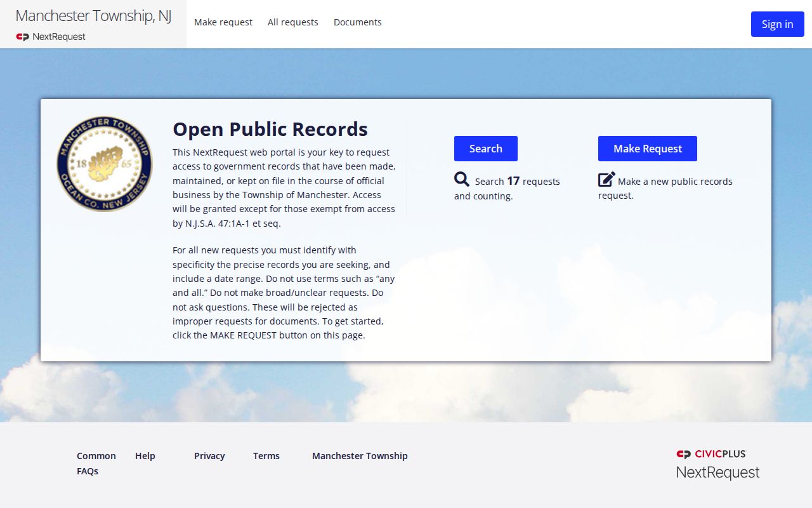The width and height of the screenshot is (812, 508).
Task: Click the Manchester Township seal logo
Action: [x=105, y=164]
